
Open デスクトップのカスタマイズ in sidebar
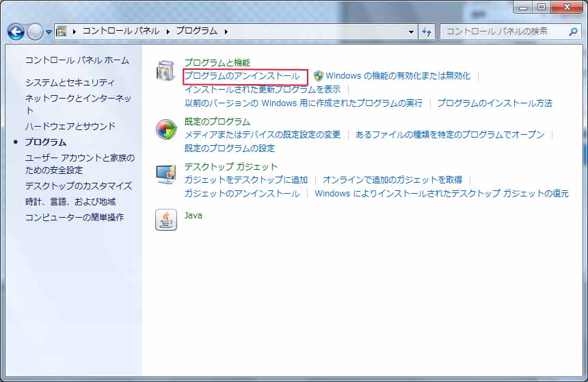point(79,186)
